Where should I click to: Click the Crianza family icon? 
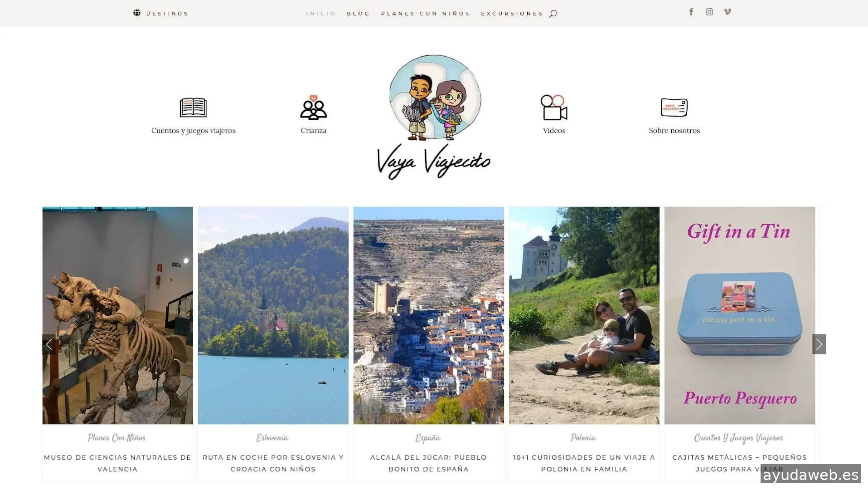(314, 108)
